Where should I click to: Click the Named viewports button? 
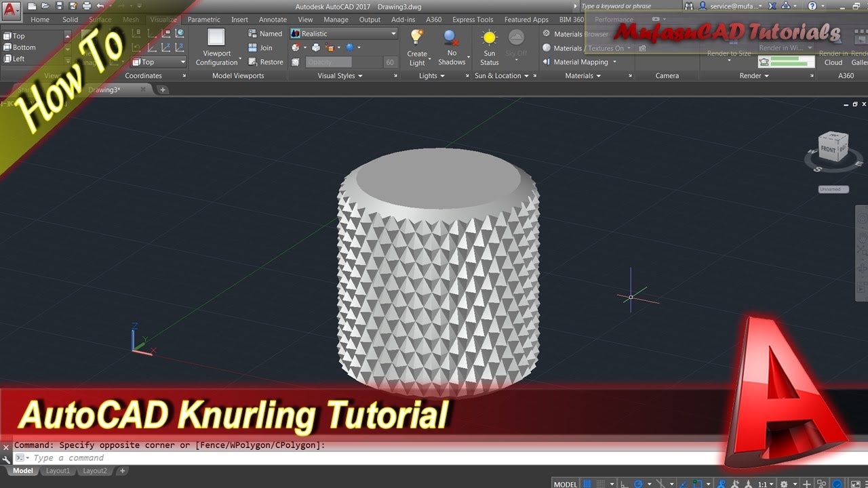(x=265, y=33)
